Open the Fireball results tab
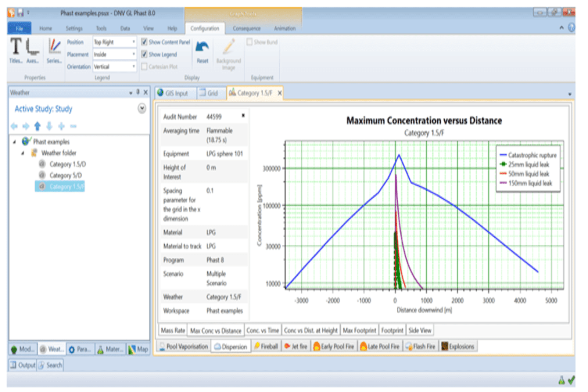Screen dimensions: 588x392 tap(266, 346)
